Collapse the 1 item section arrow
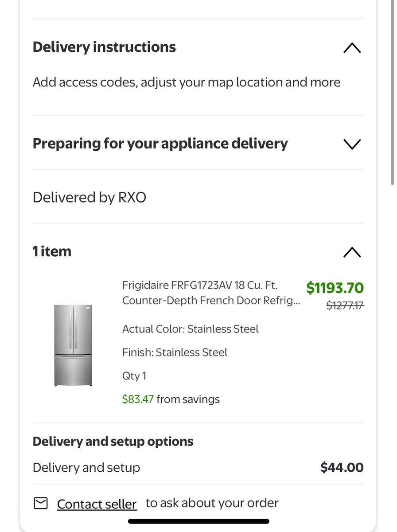This screenshot has height=532, width=397. point(352,252)
